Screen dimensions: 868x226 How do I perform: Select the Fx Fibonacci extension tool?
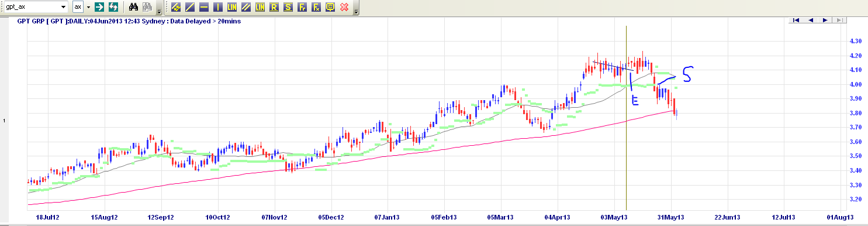[x=316, y=7]
